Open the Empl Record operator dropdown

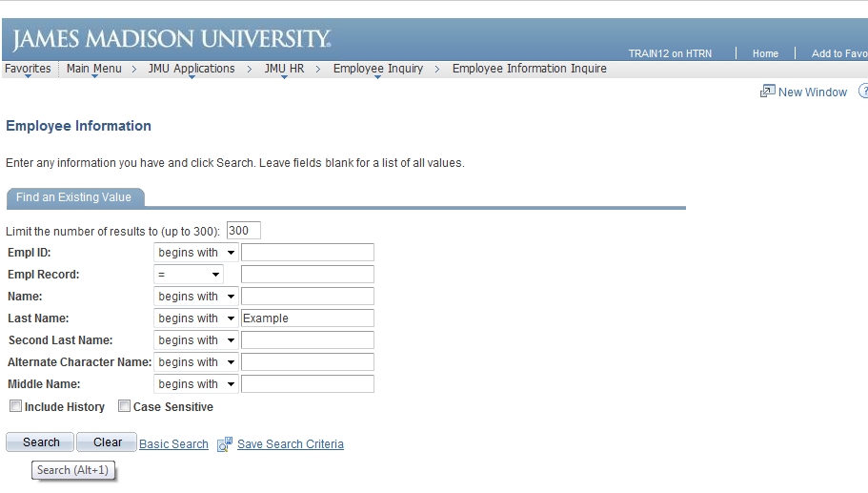click(x=189, y=275)
